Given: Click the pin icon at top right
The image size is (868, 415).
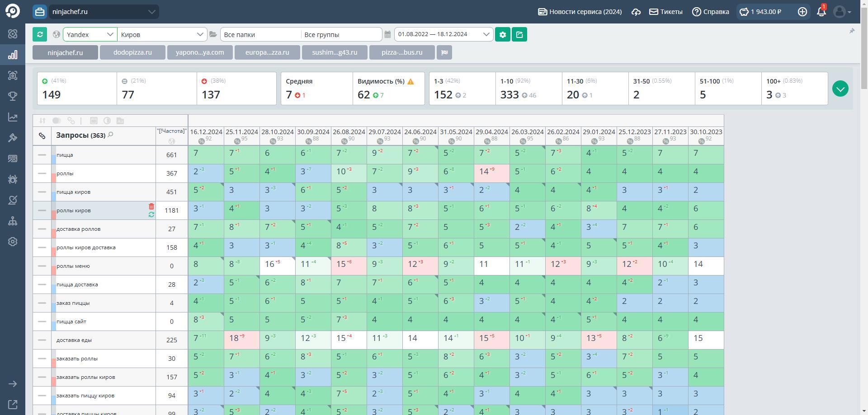Looking at the screenshot, I should 852,31.
